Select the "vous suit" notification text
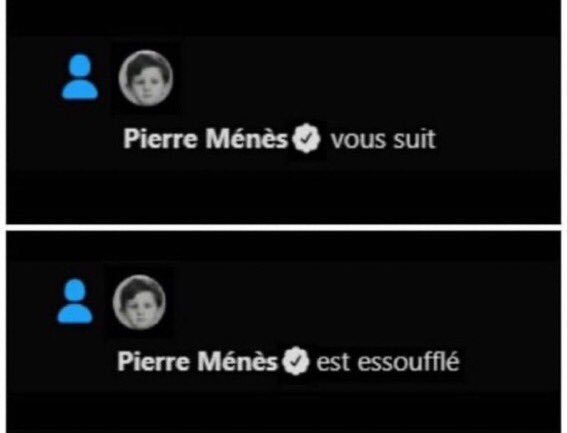The height and width of the screenshot is (433, 567). coord(383,139)
